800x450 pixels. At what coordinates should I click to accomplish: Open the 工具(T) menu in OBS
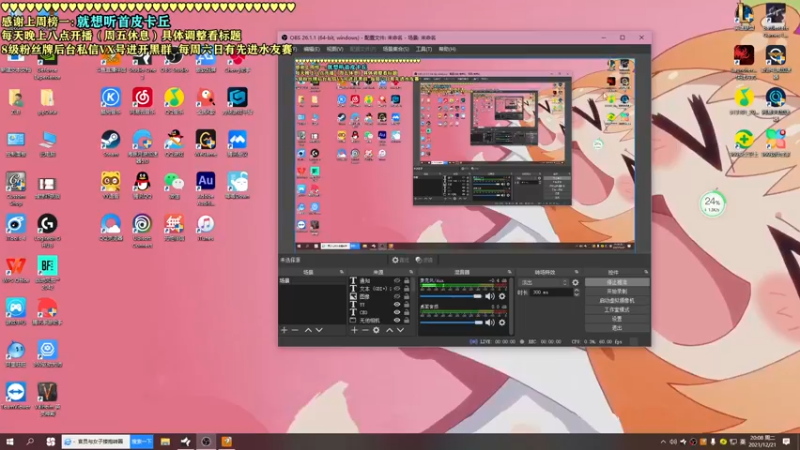(x=423, y=49)
